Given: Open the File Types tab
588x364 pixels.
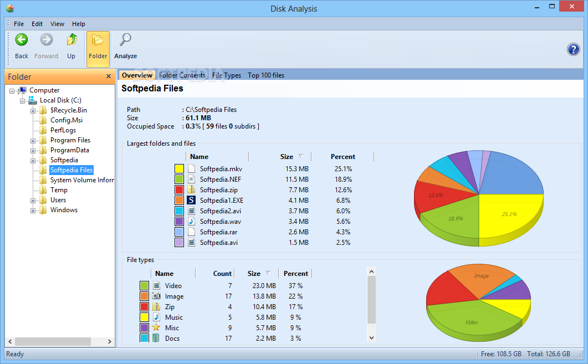Looking at the screenshot, I should [227, 75].
